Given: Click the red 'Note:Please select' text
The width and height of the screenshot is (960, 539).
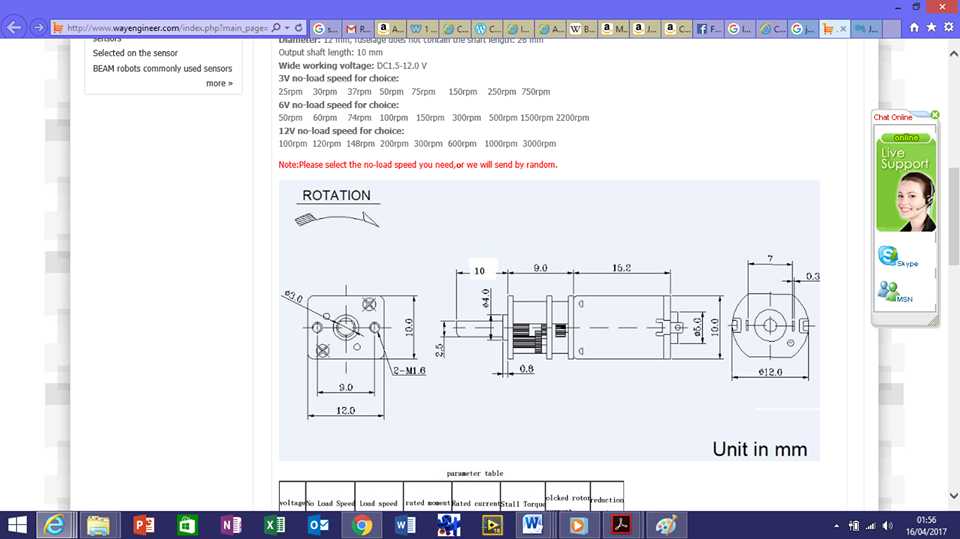Looking at the screenshot, I should (418, 164).
